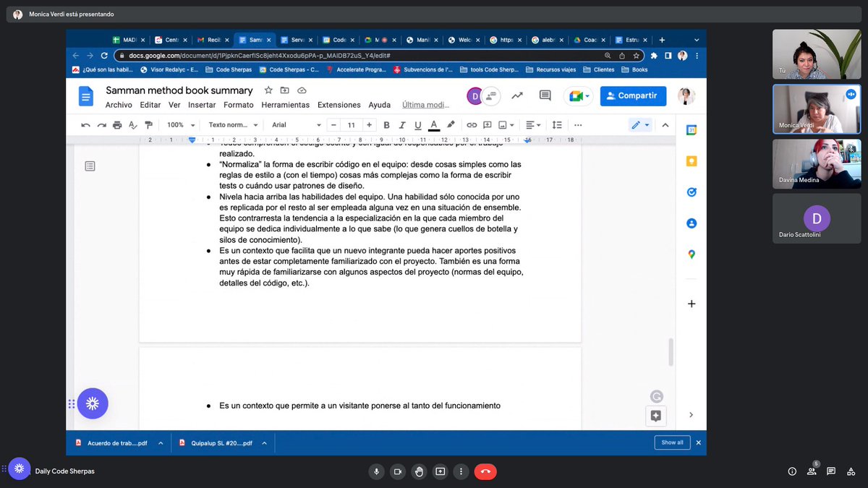Increase font size with plus button
The height and width of the screenshot is (488, 868).
[369, 125]
